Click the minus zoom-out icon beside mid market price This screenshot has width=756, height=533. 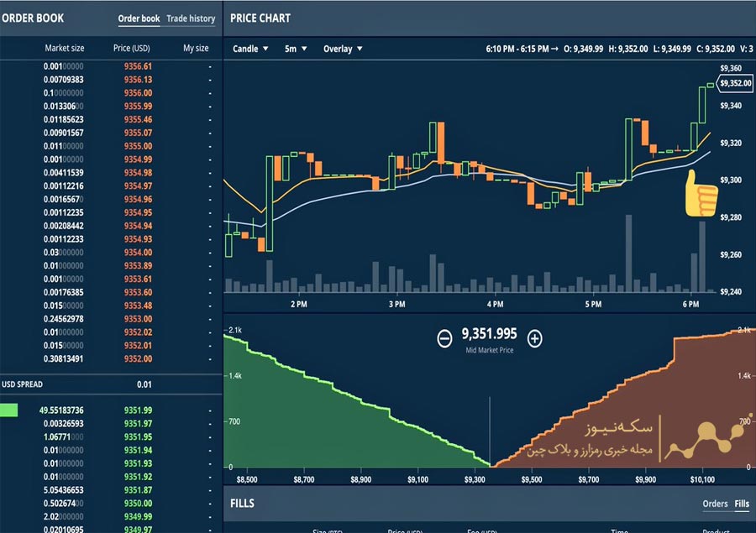click(445, 338)
